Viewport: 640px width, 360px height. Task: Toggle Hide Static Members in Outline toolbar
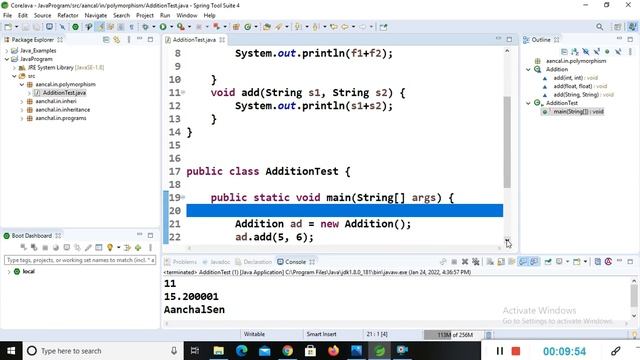click(x=597, y=51)
